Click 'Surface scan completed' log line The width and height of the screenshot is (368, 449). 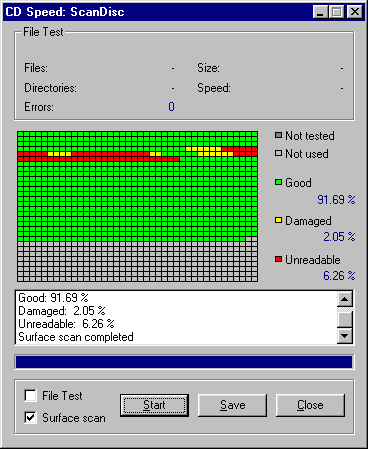click(76, 337)
